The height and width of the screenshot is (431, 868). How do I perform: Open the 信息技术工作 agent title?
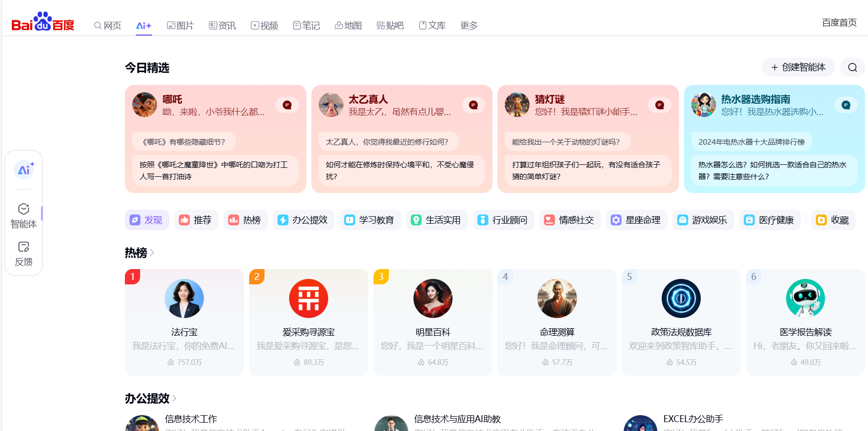click(191, 419)
